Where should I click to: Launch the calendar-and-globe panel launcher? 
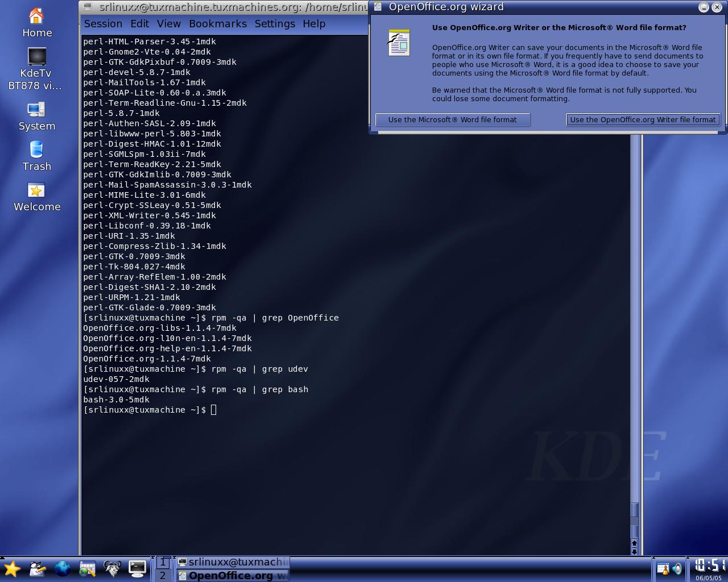click(87, 568)
